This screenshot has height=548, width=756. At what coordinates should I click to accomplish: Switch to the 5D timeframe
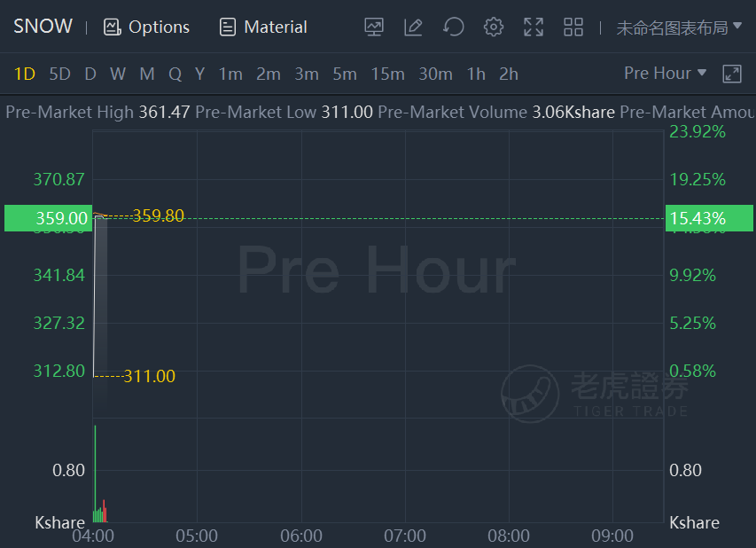[59, 74]
